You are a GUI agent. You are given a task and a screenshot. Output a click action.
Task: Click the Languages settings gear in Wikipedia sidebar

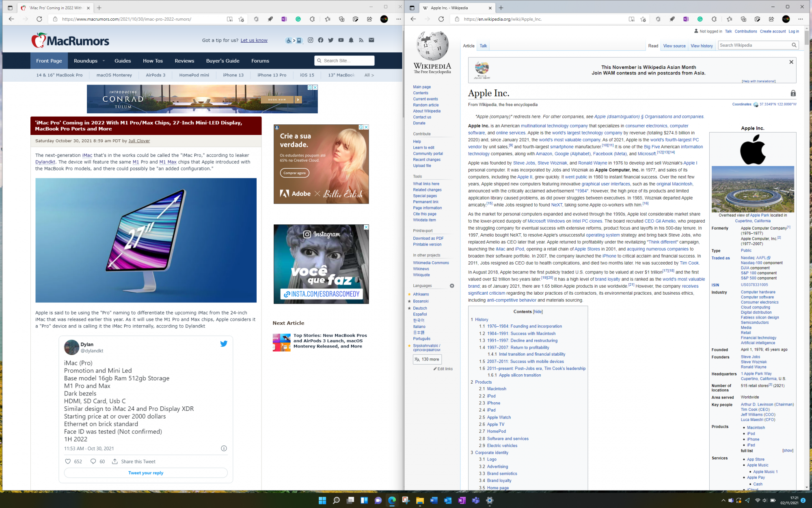click(x=452, y=286)
